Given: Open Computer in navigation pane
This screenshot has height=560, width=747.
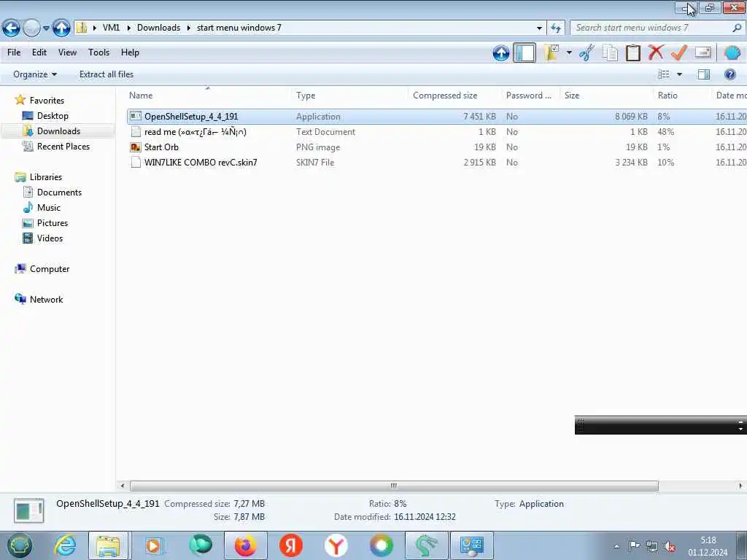Looking at the screenshot, I should (x=50, y=269).
